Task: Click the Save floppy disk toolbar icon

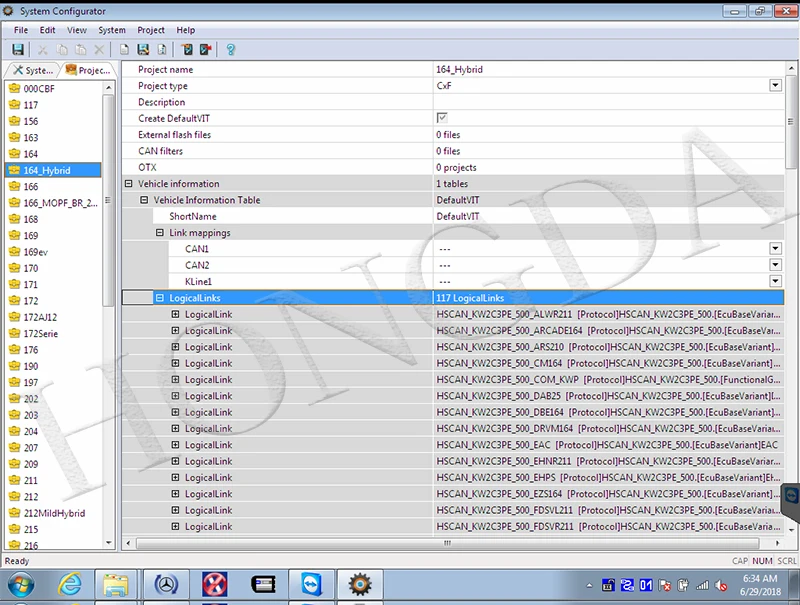Action: pyautogui.click(x=18, y=49)
